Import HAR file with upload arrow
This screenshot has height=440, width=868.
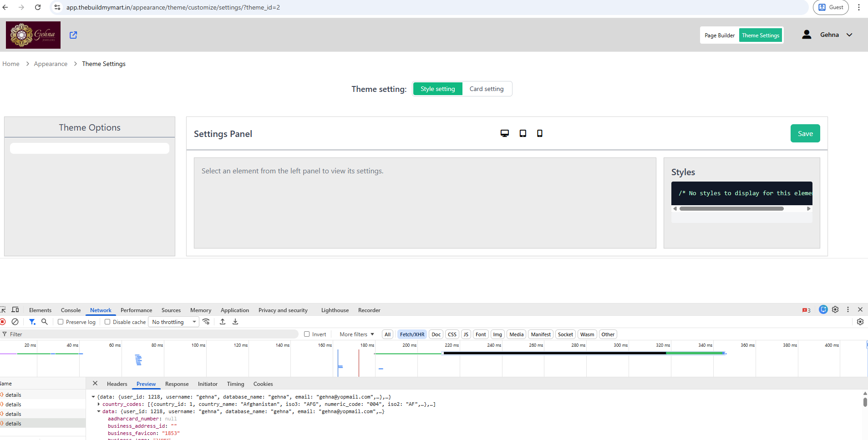pos(223,322)
